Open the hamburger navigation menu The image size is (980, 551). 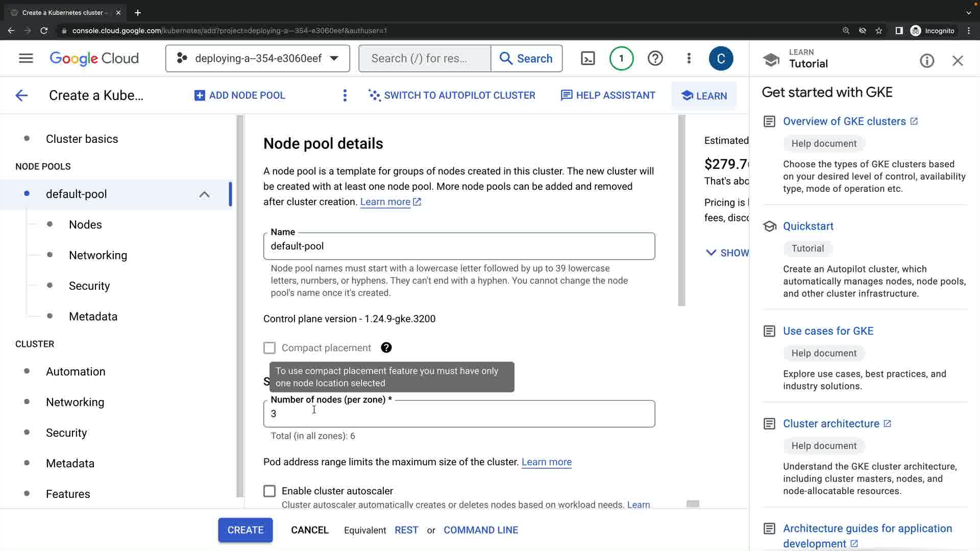click(26, 58)
